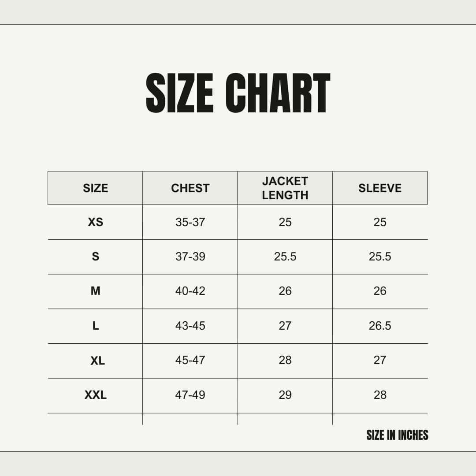
Task: Select the XS size row label
Action: (x=95, y=222)
